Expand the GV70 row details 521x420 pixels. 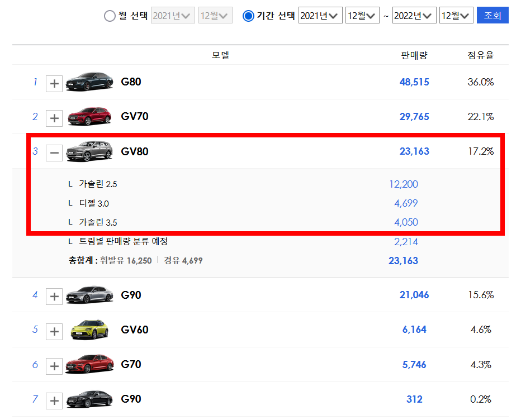click(x=54, y=118)
